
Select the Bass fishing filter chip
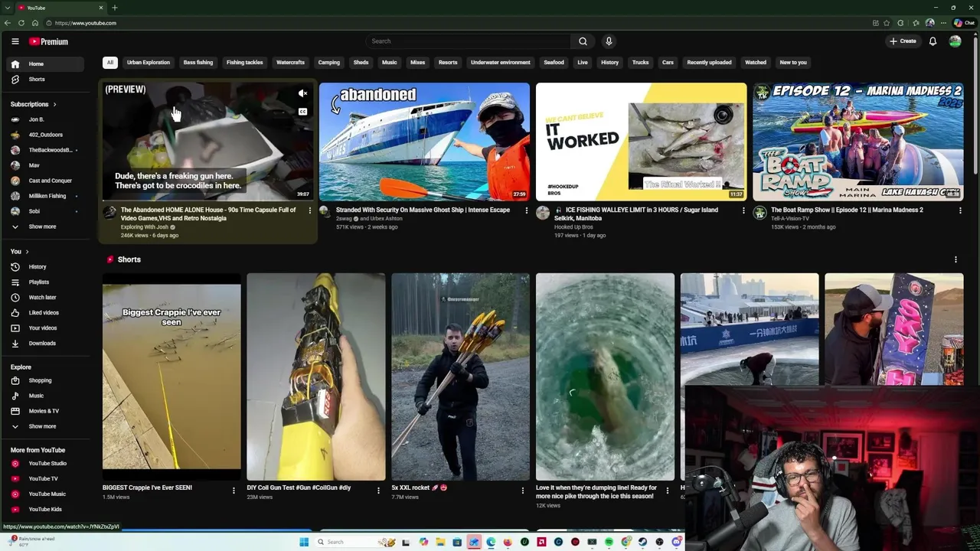coord(198,63)
